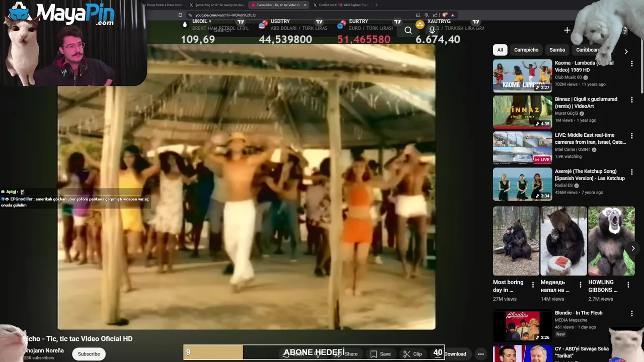
Task: Open Aserejé Las Ketchup thumbnail
Action: coord(522,184)
